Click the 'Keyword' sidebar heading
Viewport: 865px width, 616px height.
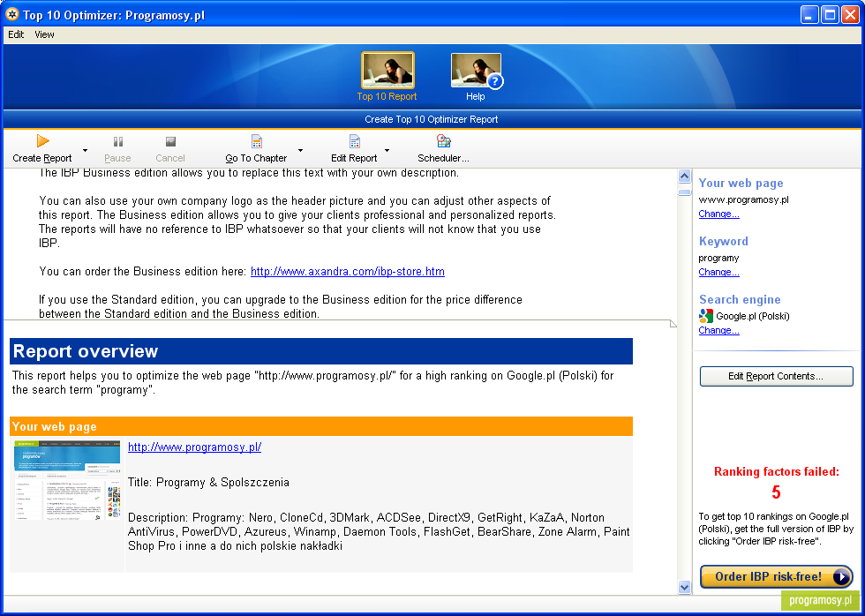coord(724,241)
